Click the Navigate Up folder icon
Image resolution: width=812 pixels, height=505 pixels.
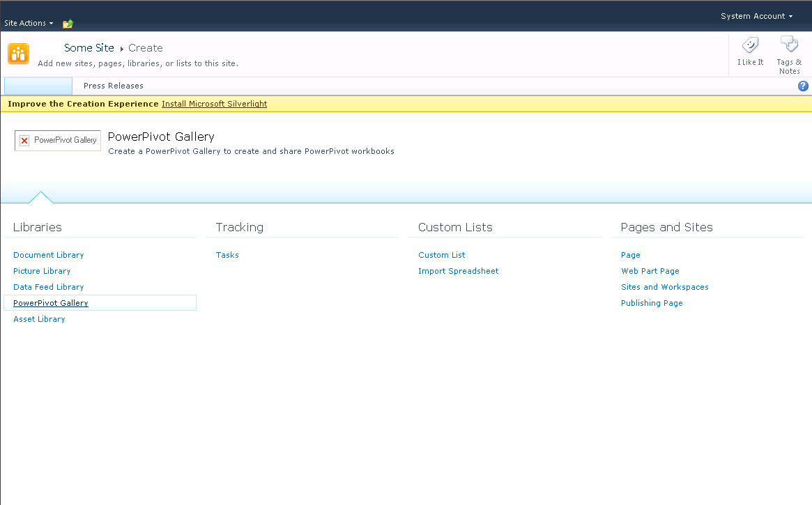[68, 23]
